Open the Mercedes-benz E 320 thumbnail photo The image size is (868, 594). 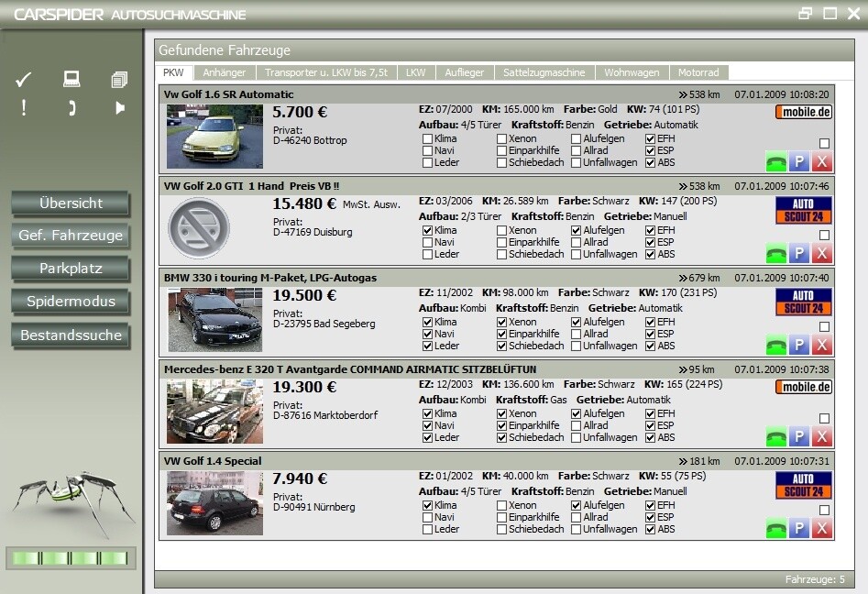214,412
